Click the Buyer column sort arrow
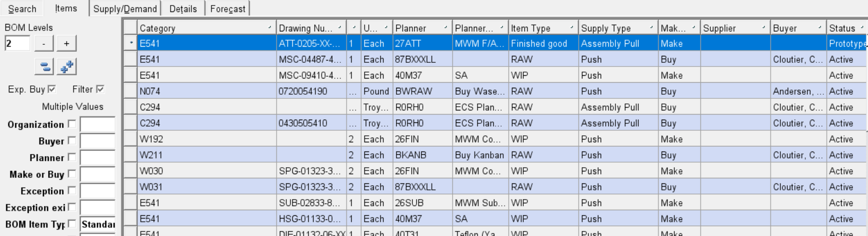This screenshot has height=236, width=868. pos(820,28)
